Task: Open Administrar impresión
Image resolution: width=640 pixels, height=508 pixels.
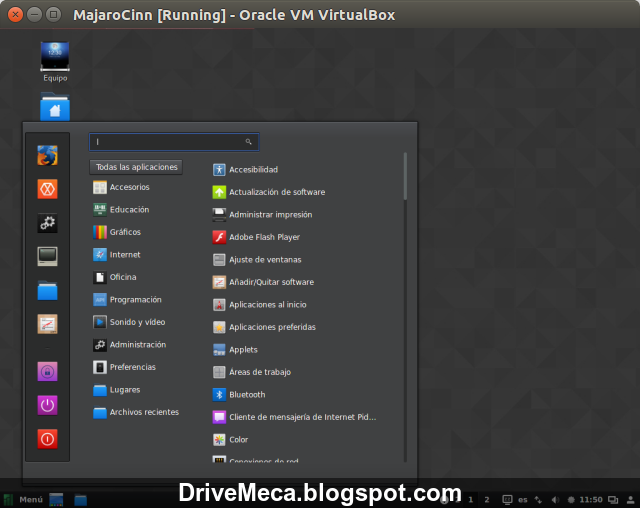Action: 262,214
